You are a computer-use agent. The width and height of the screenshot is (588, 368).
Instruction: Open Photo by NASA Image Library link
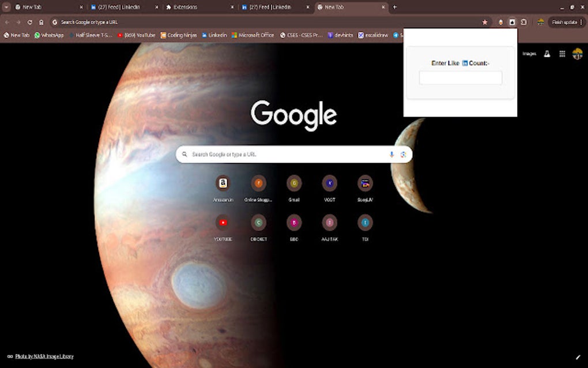(x=43, y=356)
